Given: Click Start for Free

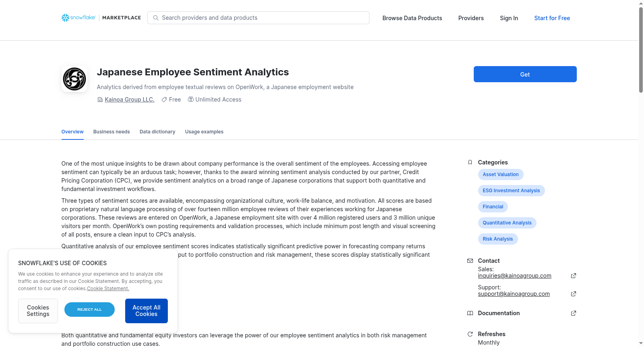Looking at the screenshot, I should pyautogui.click(x=552, y=18).
